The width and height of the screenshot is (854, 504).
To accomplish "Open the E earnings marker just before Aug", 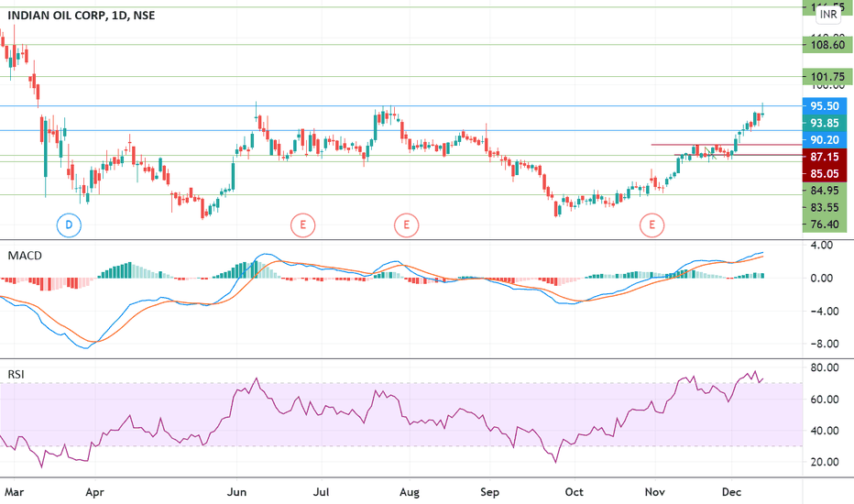I will [406, 225].
